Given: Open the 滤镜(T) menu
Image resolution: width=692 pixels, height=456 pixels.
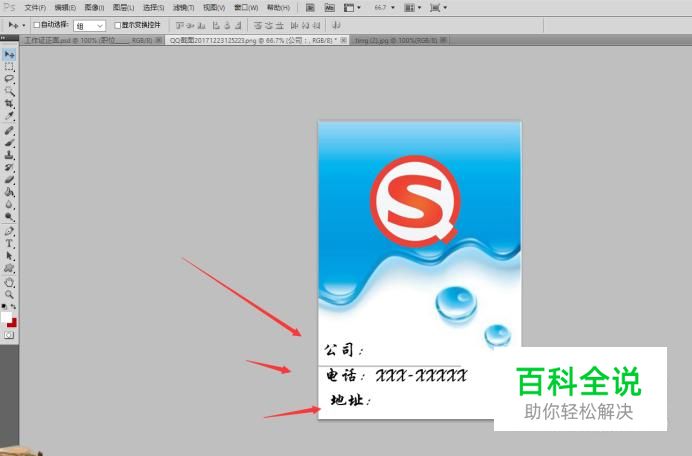Looking at the screenshot, I should (183, 8).
